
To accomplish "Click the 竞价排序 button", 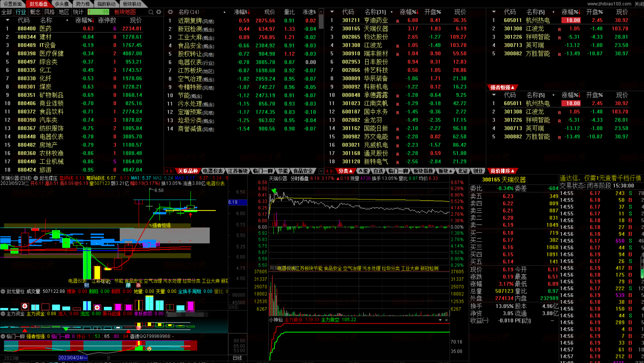I will pos(502,171).
